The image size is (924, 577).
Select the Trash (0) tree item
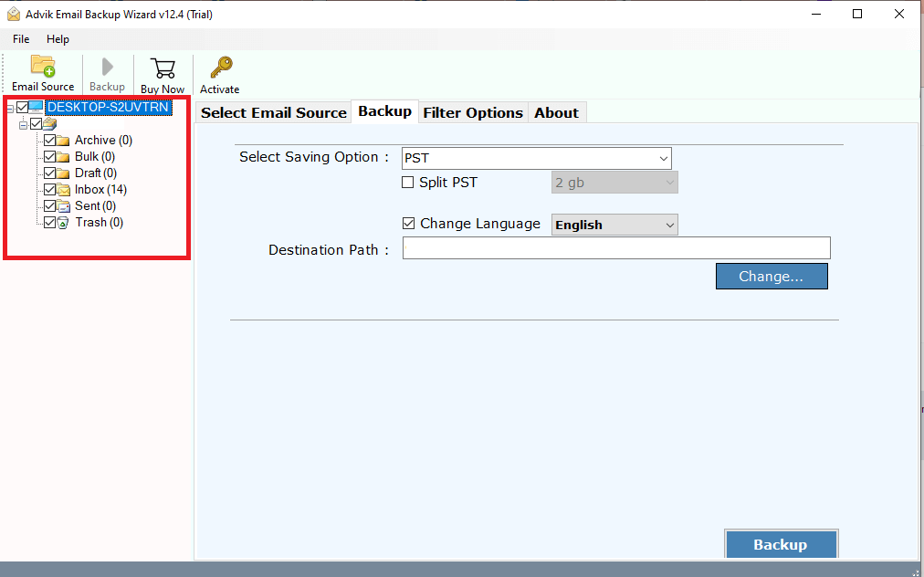99,223
